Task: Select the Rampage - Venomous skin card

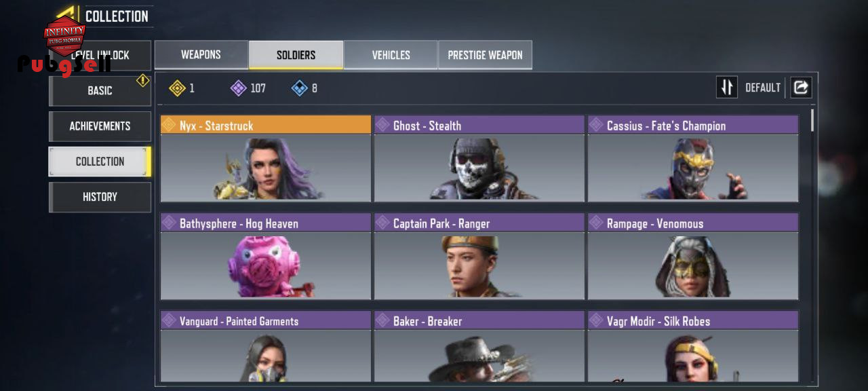Action: [693, 257]
